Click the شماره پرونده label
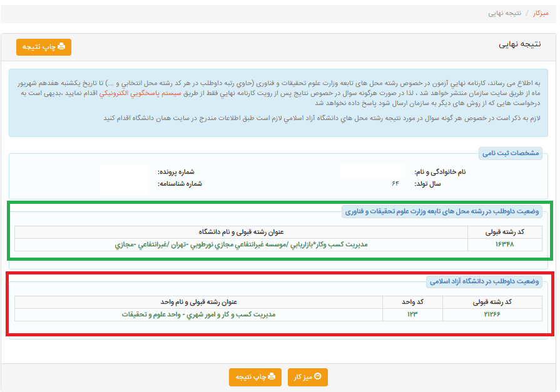Viewport: 560px width, 392px height. point(176,172)
